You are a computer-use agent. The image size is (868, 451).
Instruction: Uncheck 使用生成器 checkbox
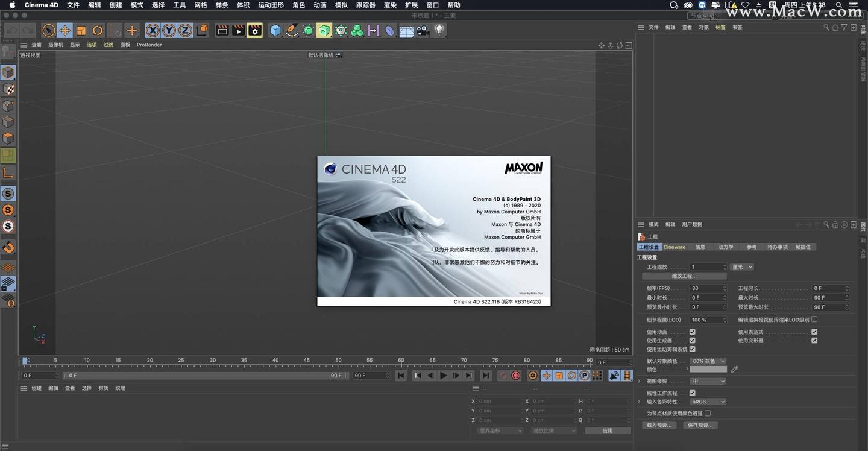tap(692, 341)
